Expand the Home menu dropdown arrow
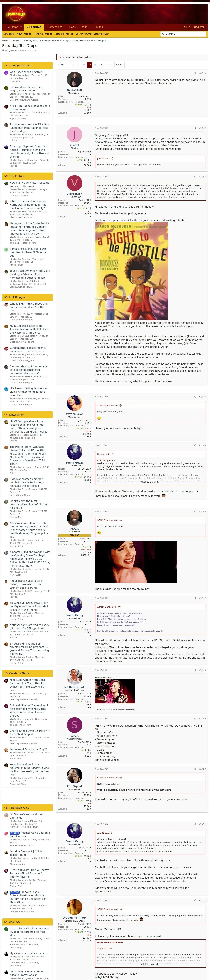Screen dimensions: 210x980 21,27
